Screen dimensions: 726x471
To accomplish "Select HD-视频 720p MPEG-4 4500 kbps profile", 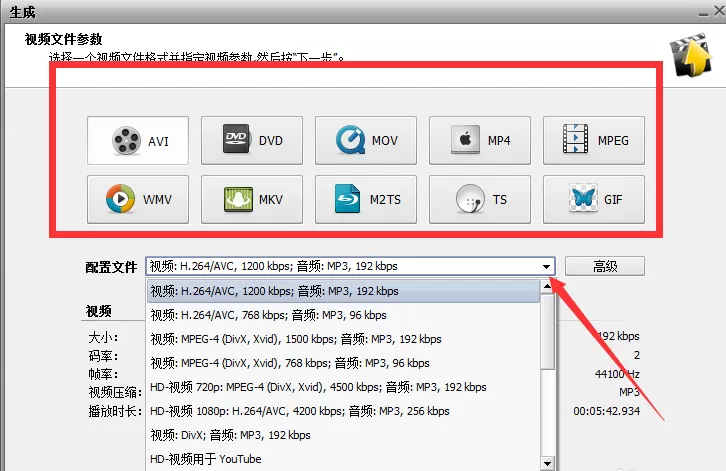I will pos(343,387).
